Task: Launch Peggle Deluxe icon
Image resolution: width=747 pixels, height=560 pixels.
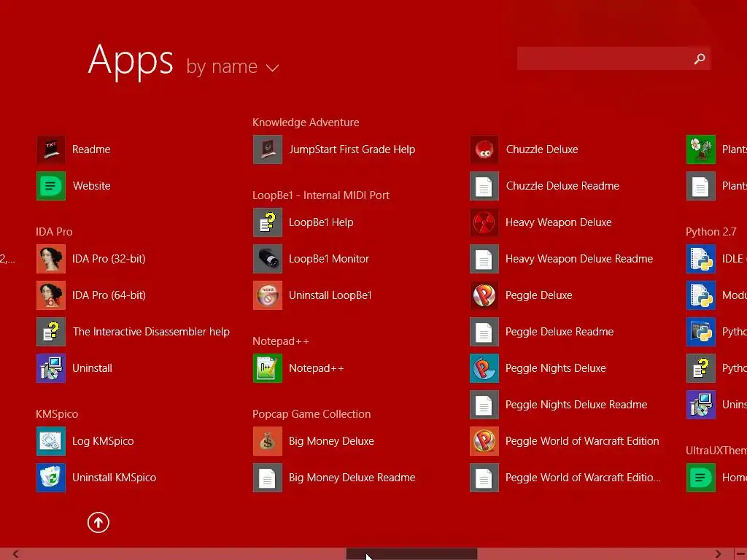Action: tap(484, 295)
